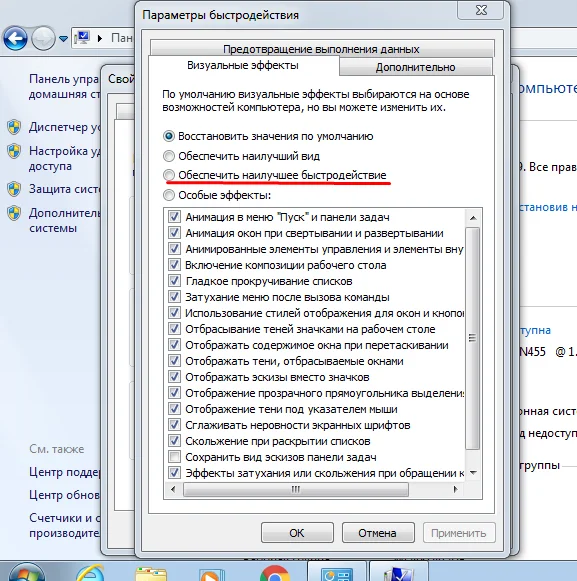Switch to the Дополнительно tab
This screenshot has height=581, width=577.
415,67
